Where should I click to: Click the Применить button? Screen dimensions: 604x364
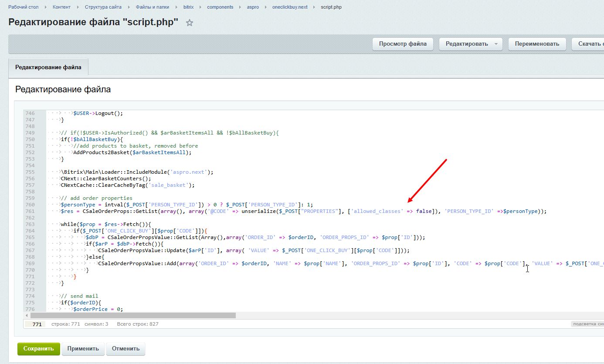click(x=83, y=349)
